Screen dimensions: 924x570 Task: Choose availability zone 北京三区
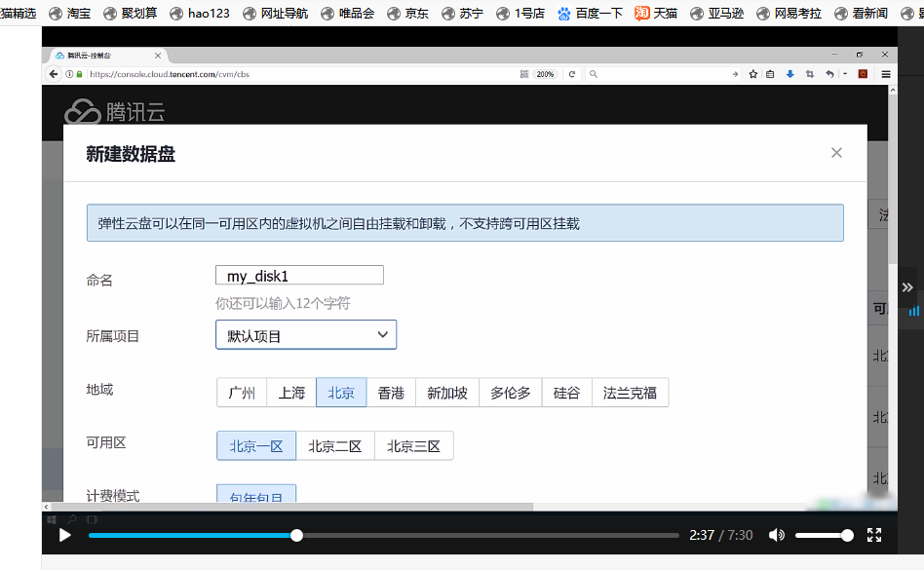tap(413, 445)
